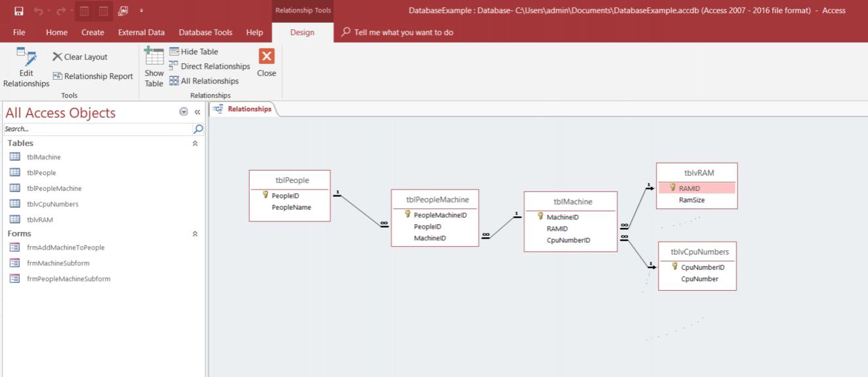Select the Relationships document tab

(243, 109)
